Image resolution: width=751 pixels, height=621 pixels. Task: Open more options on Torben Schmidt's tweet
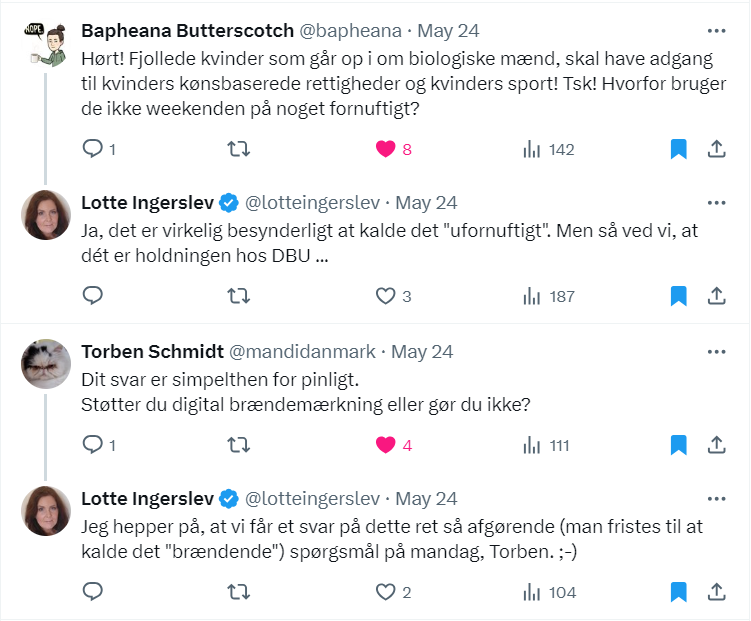click(717, 352)
